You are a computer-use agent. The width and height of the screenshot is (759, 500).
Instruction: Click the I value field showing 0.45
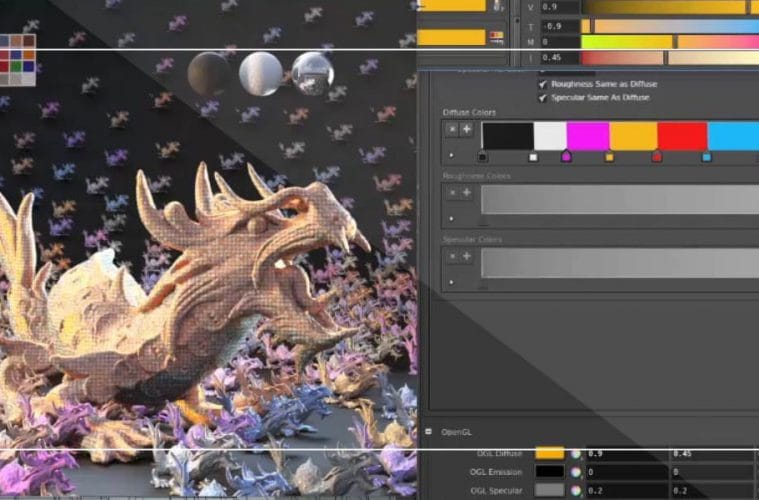(559, 58)
